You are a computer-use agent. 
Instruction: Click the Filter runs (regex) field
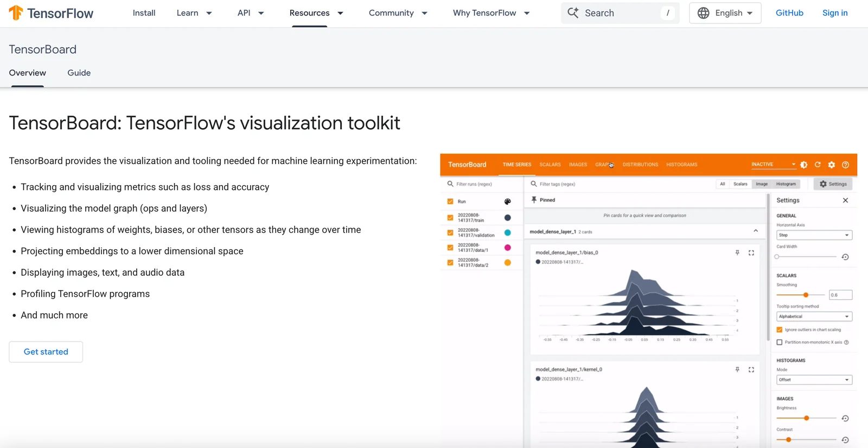[x=483, y=184]
